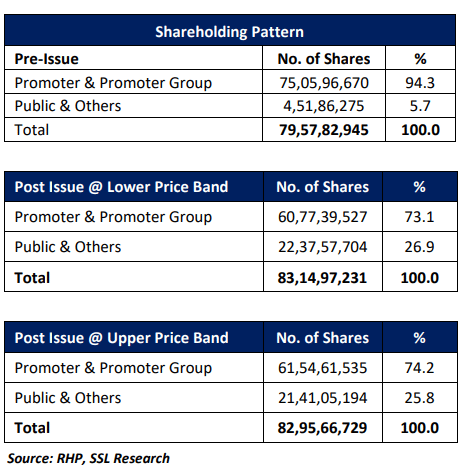This screenshot has height=465, width=461.
Task: Click the Shareholding Pattern title header
Action: (230, 32)
